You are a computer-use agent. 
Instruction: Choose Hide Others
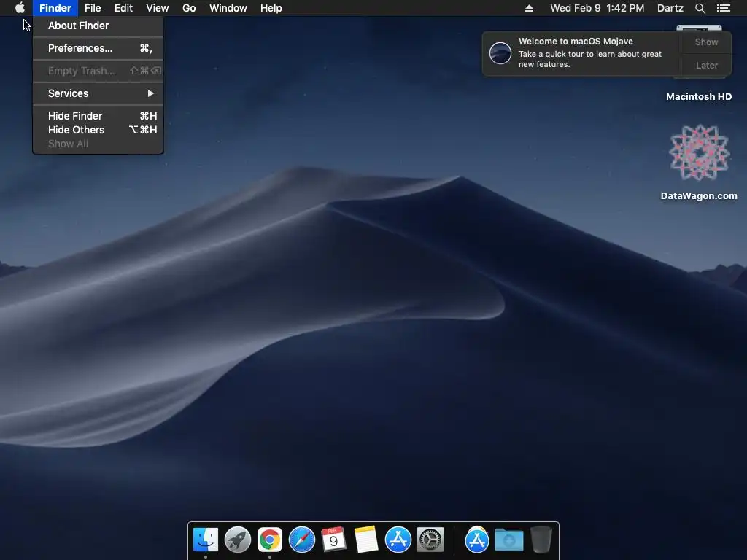98,130
